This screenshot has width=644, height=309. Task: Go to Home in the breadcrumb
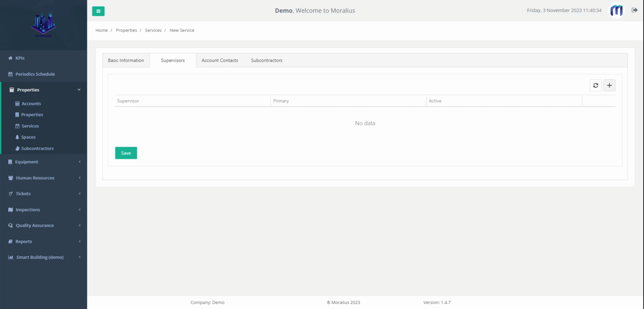(101, 30)
